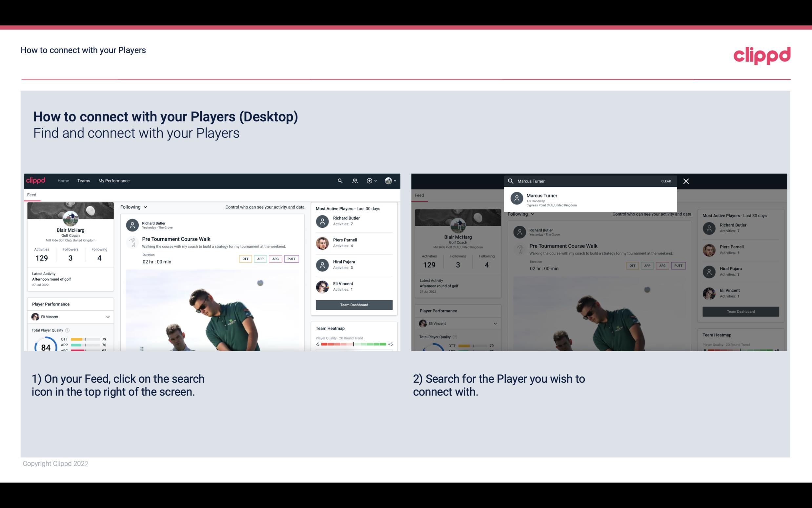Click the settings gear icon in header

[x=370, y=180]
